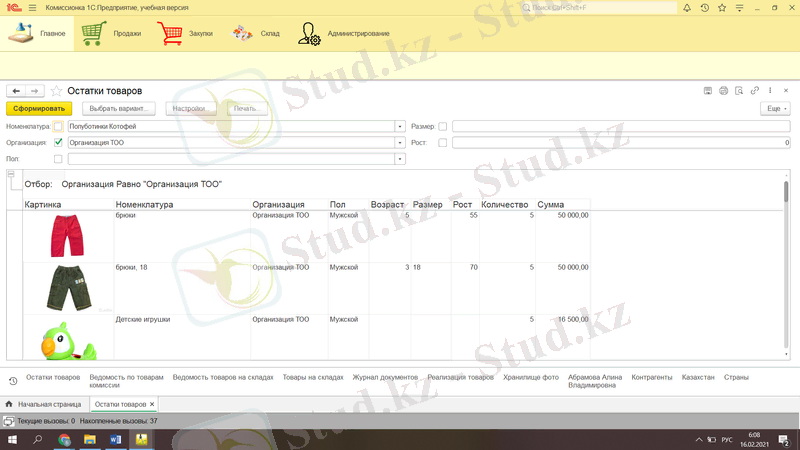Open Windows taskbar search

pyautogui.click(x=37, y=439)
